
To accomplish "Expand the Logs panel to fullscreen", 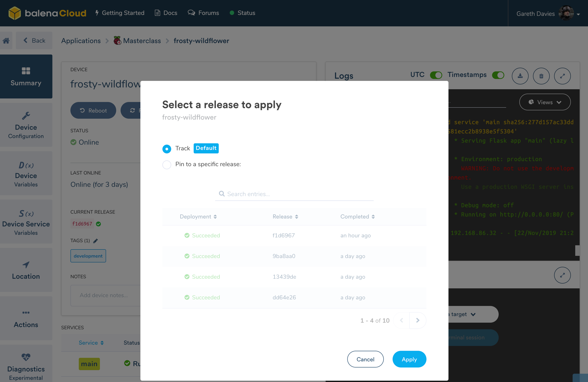I will pyautogui.click(x=562, y=76).
